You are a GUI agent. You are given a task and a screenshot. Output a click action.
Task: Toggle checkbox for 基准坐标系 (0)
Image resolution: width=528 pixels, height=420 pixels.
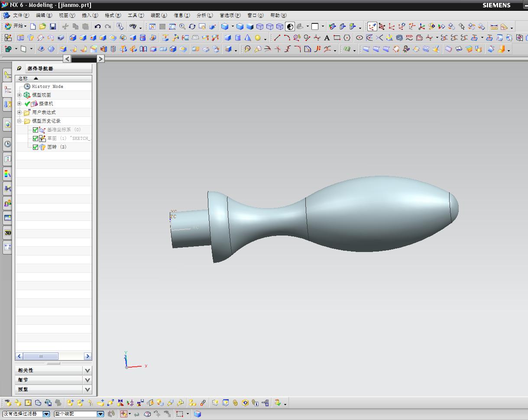pyautogui.click(x=36, y=129)
